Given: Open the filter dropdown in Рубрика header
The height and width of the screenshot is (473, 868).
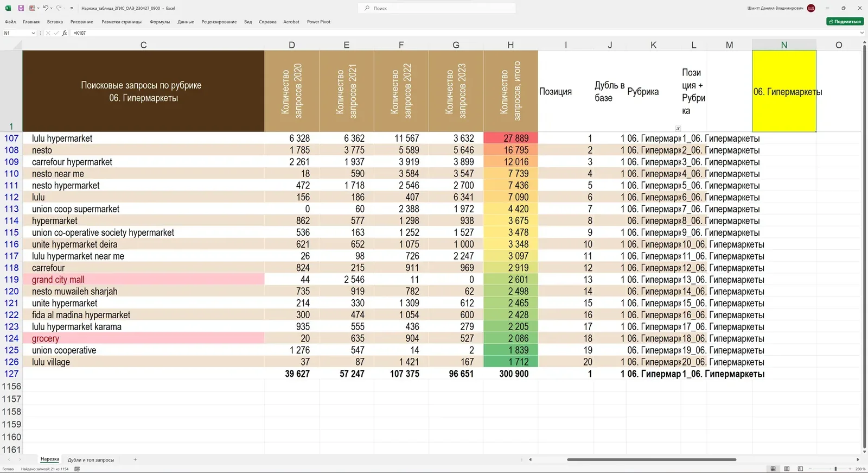Looking at the screenshot, I should 678,128.
